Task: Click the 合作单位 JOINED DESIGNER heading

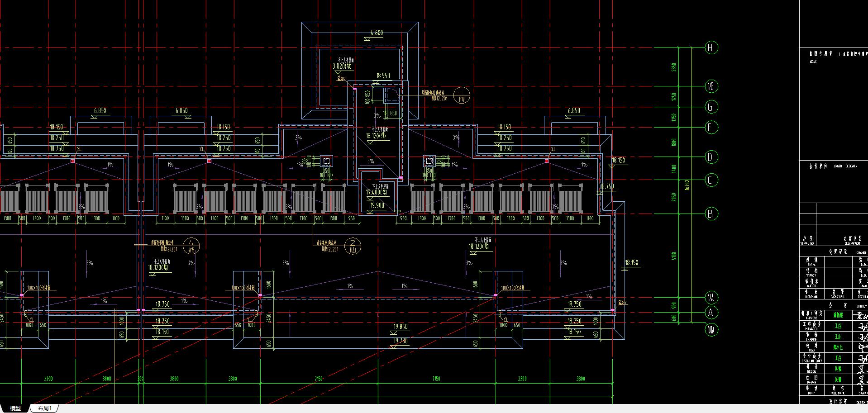Action: [x=833, y=166]
